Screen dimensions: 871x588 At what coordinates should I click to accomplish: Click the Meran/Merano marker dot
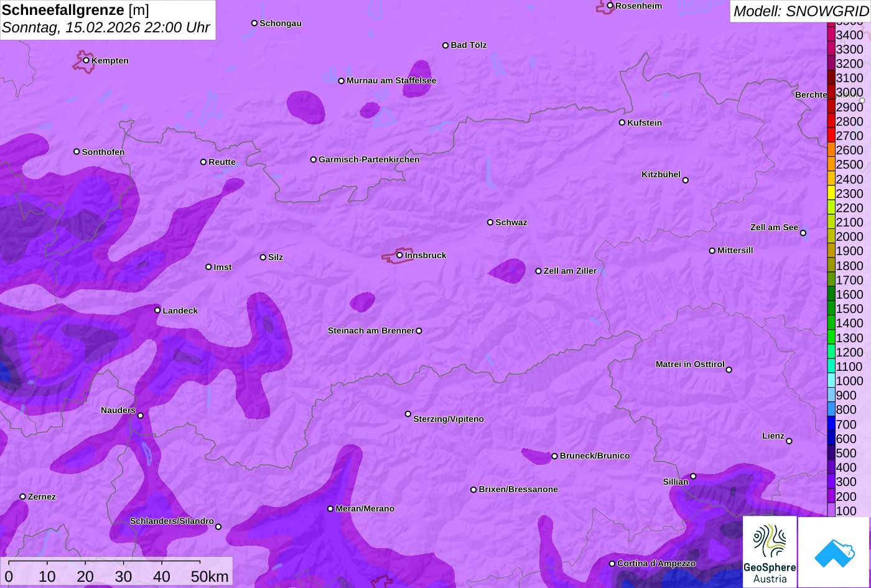tap(330, 509)
